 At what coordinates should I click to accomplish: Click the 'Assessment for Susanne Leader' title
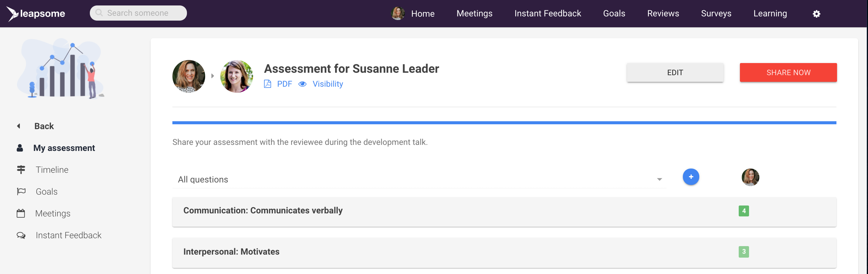(x=351, y=69)
